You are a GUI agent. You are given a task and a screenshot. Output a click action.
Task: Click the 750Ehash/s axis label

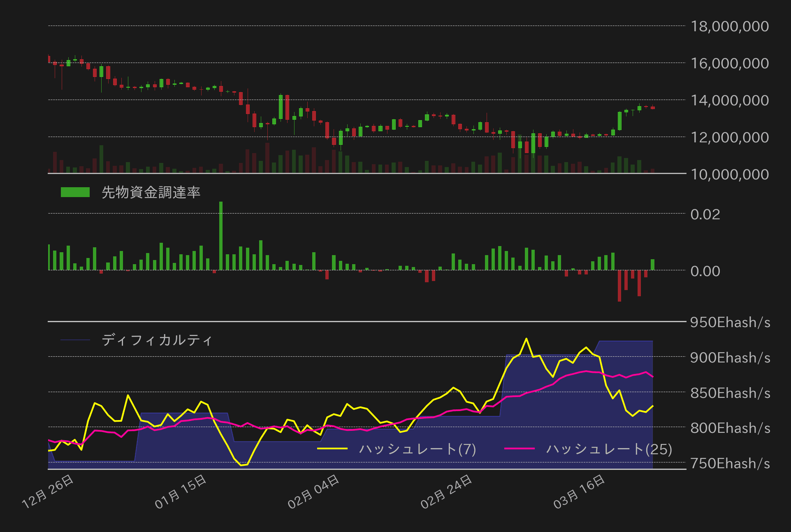coord(730,463)
